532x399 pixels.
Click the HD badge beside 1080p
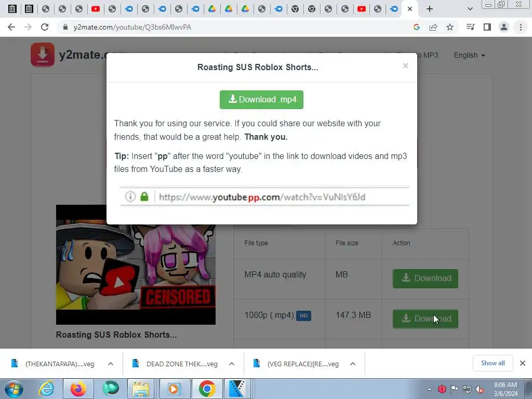[x=303, y=315]
